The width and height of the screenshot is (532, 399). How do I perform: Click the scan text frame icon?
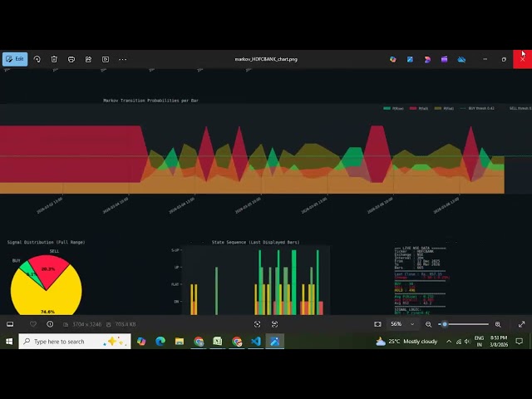274,324
